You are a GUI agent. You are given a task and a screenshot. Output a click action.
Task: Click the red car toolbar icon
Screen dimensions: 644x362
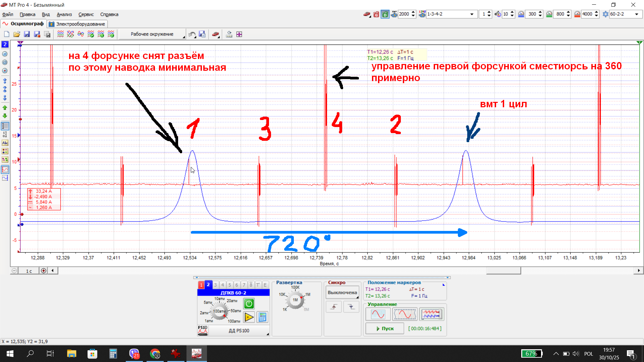pyautogui.click(x=216, y=34)
